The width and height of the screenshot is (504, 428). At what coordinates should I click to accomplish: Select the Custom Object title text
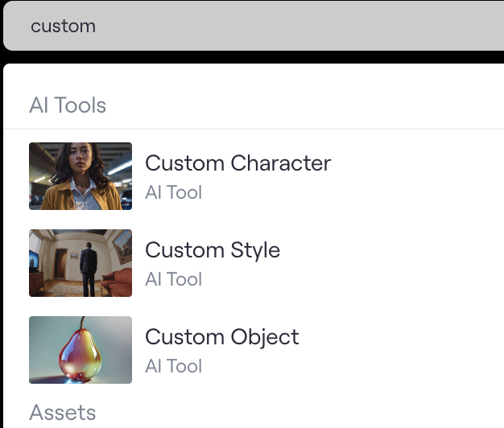(221, 337)
